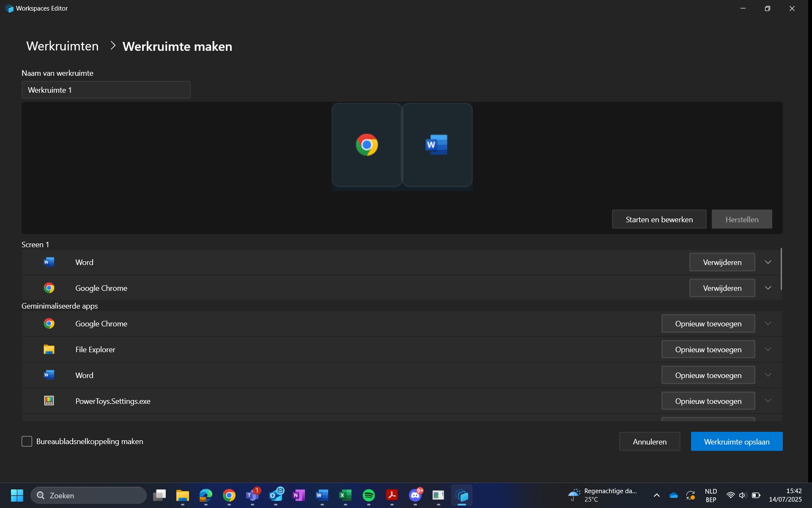This screenshot has height=508, width=812.
Task: Click the Zoeken taskbar search box
Action: (x=88, y=495)
